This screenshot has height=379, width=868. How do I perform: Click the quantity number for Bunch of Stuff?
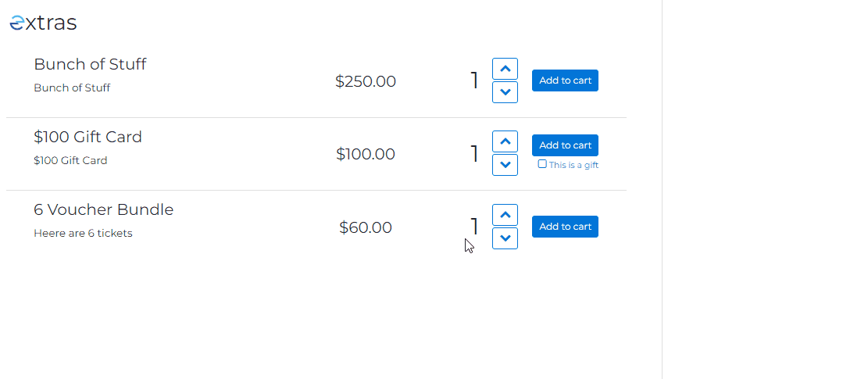pos(474,80)
